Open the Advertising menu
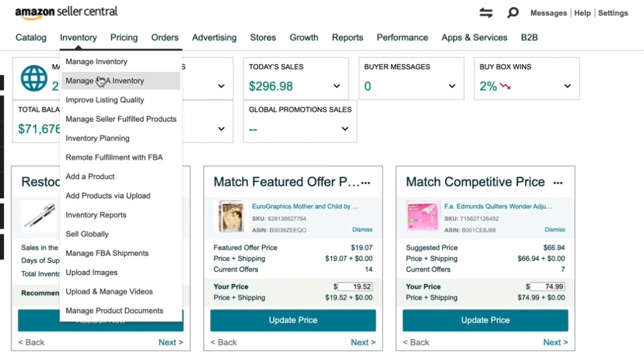 (214, 38)
